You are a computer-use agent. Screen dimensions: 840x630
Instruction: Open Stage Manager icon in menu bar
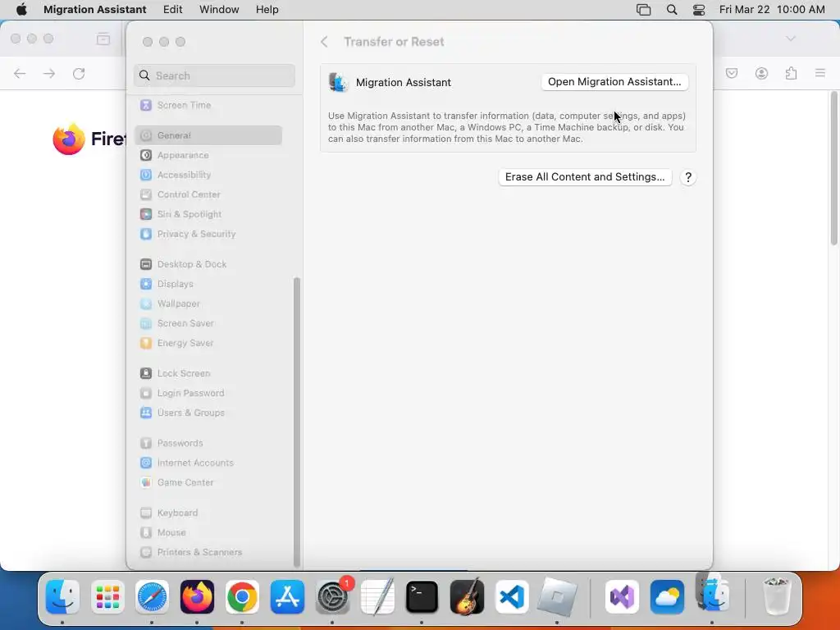643,10
